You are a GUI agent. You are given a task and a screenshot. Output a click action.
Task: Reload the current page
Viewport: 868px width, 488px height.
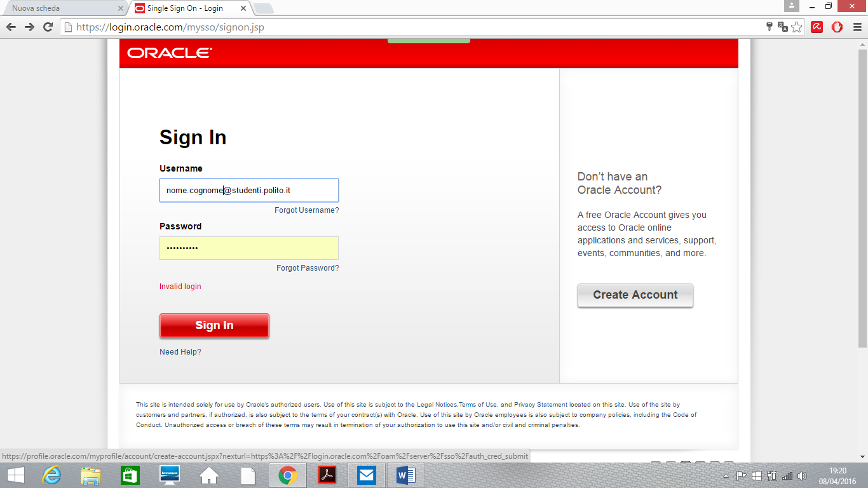tap(48, 27)
